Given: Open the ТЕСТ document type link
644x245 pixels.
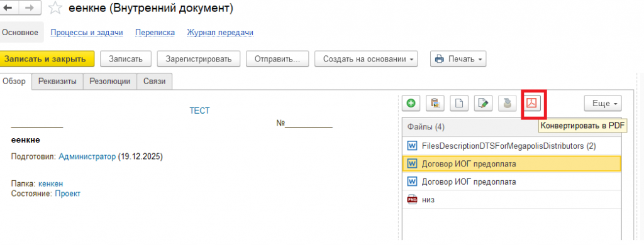Looking at the screenshot, I should tap(199, 111).
